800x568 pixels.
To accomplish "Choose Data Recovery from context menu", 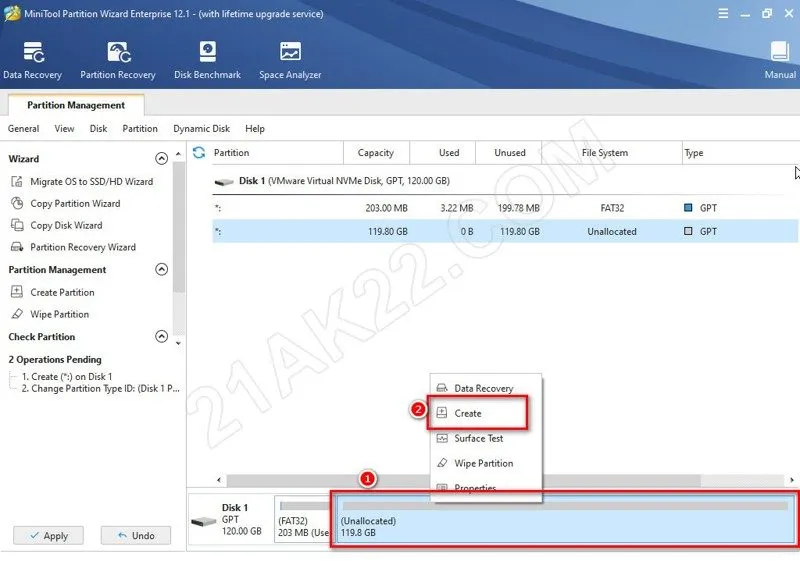I will click(484, 388).
